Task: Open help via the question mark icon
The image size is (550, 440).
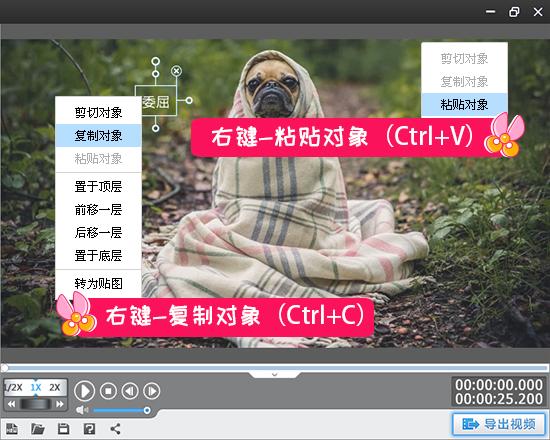Action: [x=89, y=428]
